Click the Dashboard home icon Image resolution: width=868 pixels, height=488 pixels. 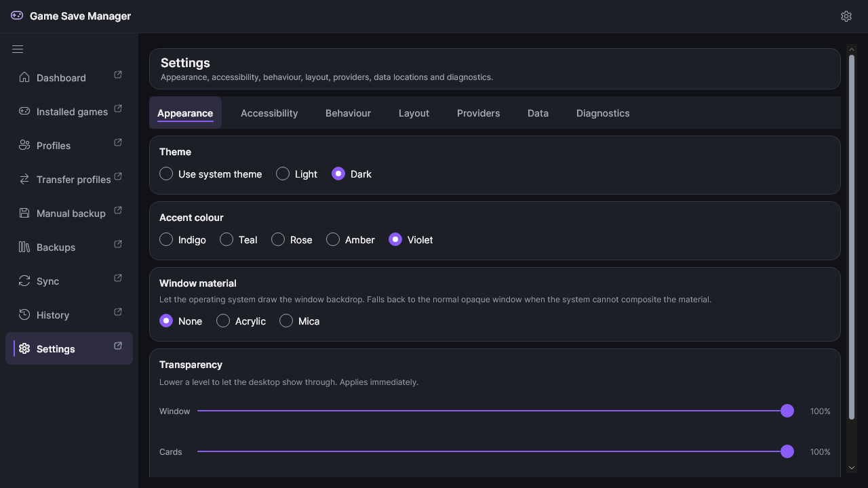click(x=24, y=77)
